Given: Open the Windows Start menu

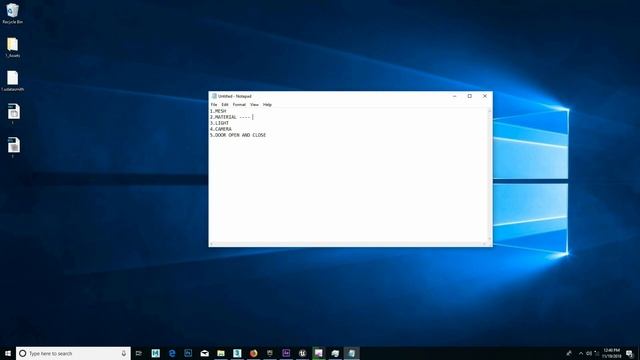Looking at the screenshot, I should pyautogui.click(x=8, y=353).
